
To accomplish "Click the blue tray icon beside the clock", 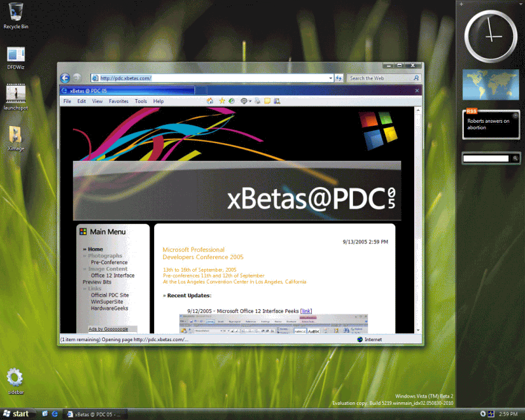I will pos(491,413).
